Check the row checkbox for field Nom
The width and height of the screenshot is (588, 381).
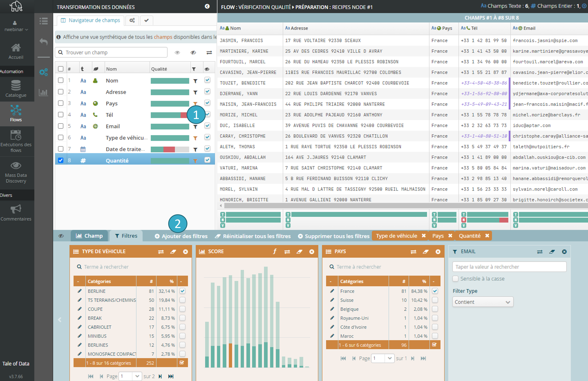tap(60, 80)
